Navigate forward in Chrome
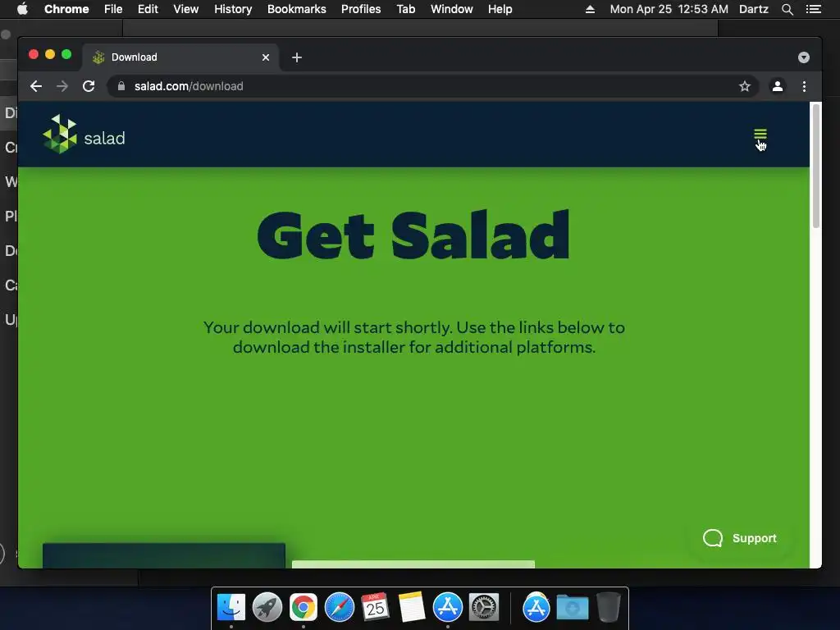The image size is (840, 630). coord(62,86)
